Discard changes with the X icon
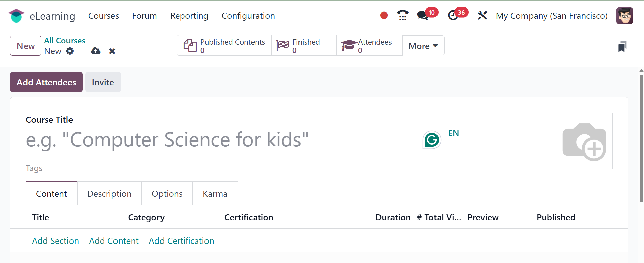 [x=112, y=51]
